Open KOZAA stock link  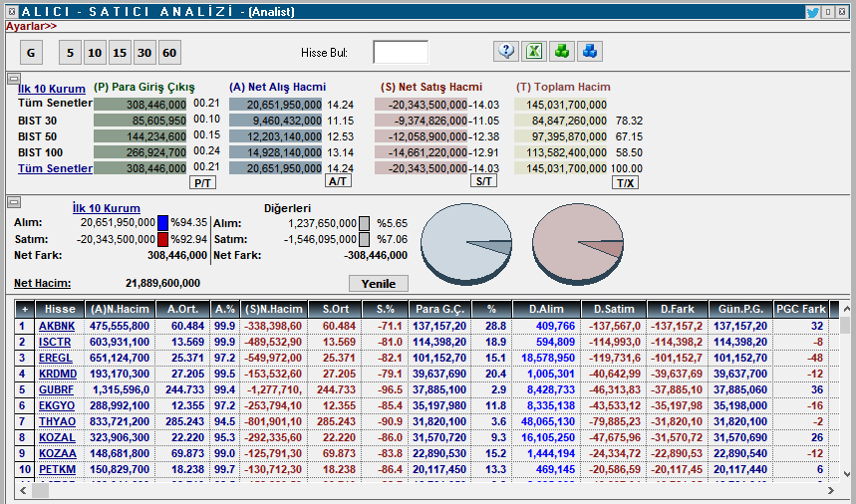click(58, 453)
